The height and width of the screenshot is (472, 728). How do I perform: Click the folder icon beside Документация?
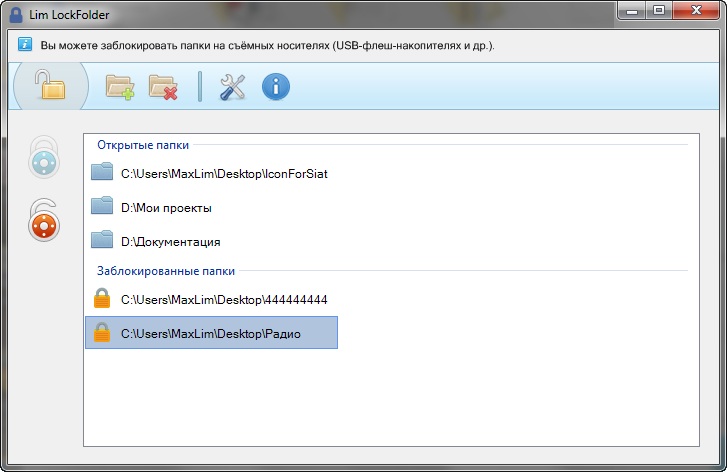click(102, 239)
